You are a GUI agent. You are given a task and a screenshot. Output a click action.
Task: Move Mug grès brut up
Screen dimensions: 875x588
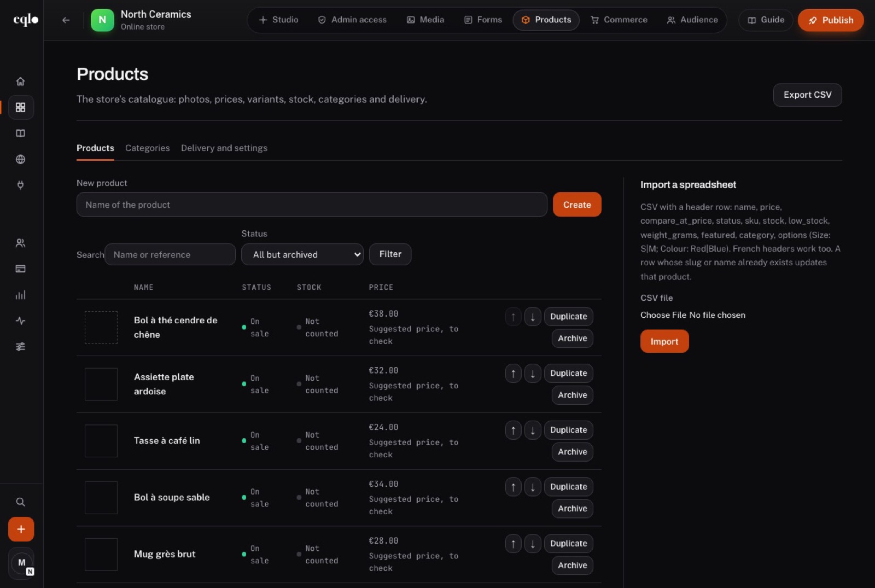tap(513, 544)
